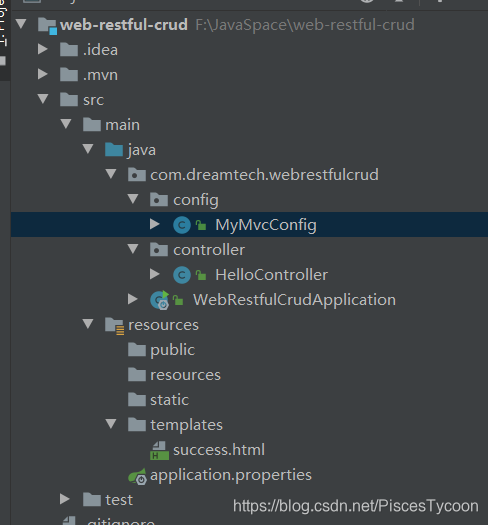This screenshot has width=488, height=525.
Task: Click the resources root folder icon
Action: tap(115, 326)
